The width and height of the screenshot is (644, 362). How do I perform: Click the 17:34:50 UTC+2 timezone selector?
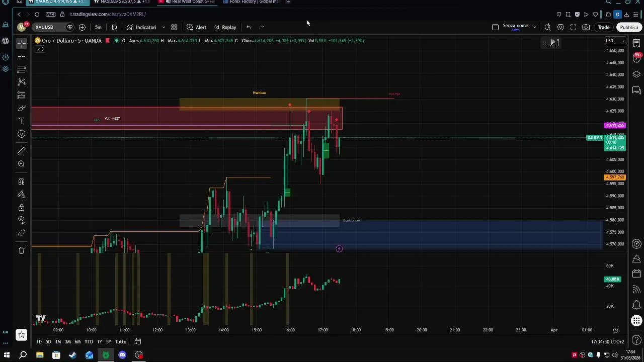(607, 342)
